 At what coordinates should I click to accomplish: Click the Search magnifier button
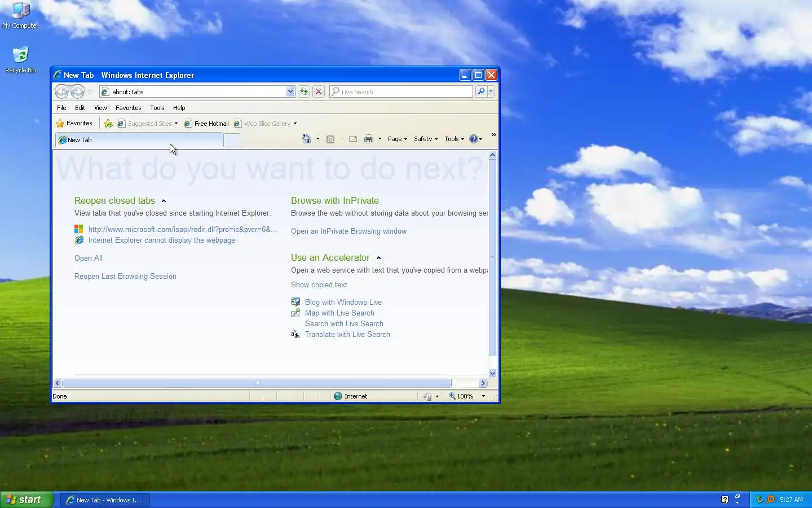[x=481, y=91]
